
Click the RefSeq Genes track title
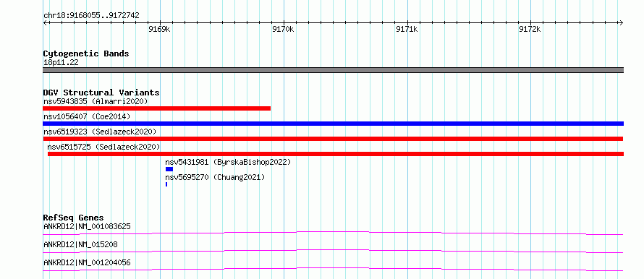pyautogui.click(x=74, y=218)
